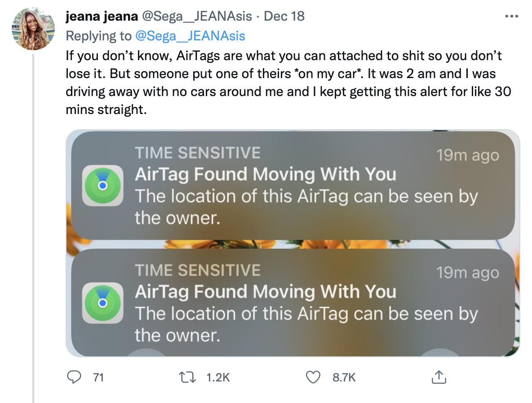Open the three-dot more options menu
Viewport: 532px width, 403px height.
tap(512, 17)
